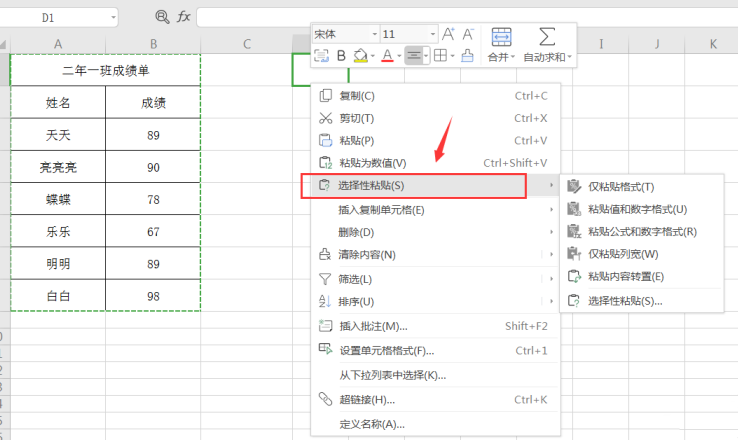Click the format painter icon in mini toolbar
Image resolution: width=738 pixels, height=440 pixels.
point(321,56)
